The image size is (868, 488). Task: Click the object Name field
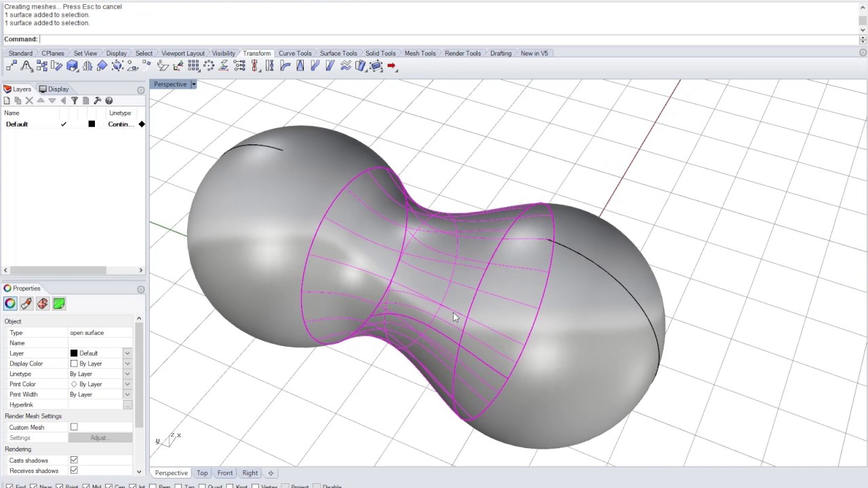(x=100, y=343)
